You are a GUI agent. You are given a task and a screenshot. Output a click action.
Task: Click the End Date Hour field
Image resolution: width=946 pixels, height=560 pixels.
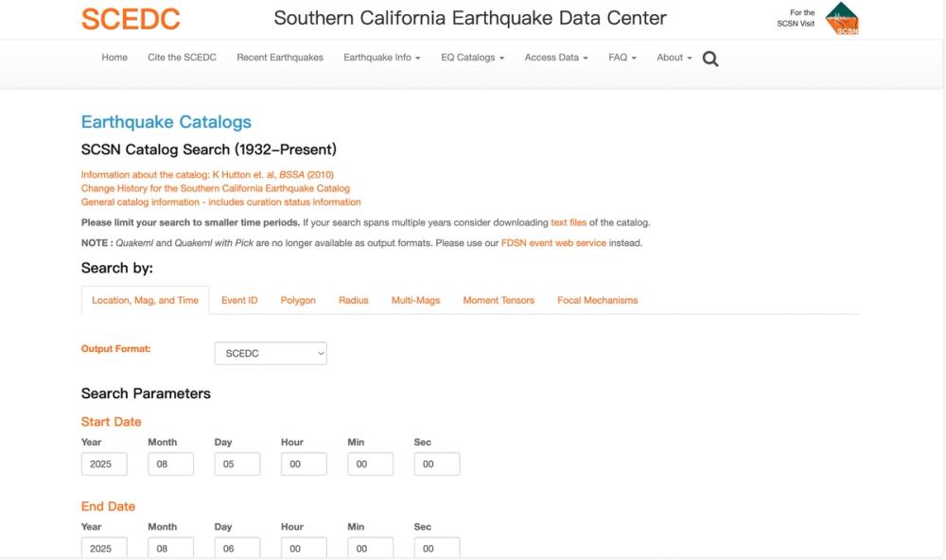point(304,548)
